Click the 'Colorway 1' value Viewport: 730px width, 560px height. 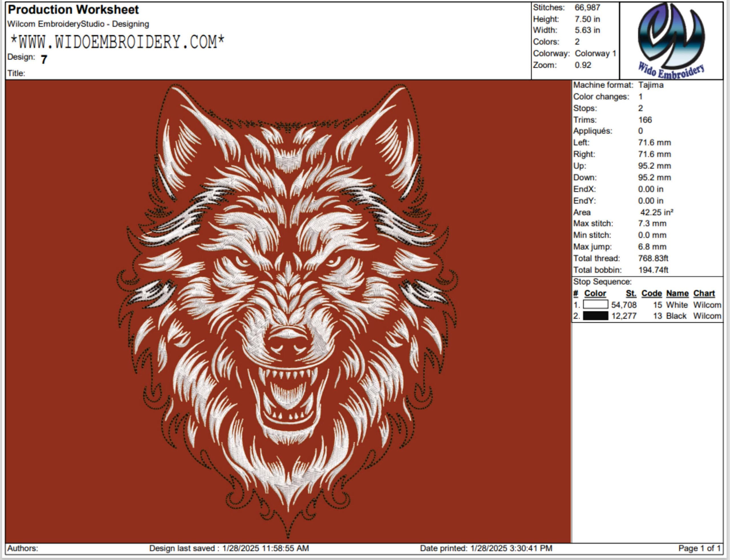point(595,53)
